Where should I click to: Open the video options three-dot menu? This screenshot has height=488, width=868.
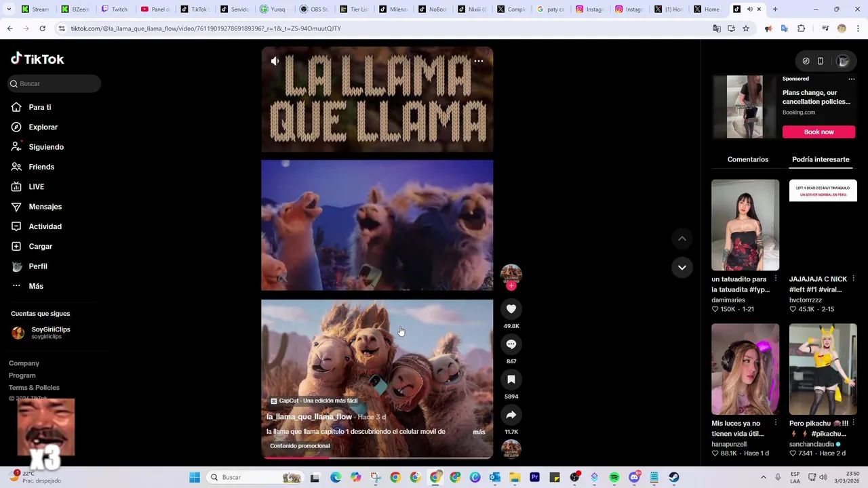(479, 61)
